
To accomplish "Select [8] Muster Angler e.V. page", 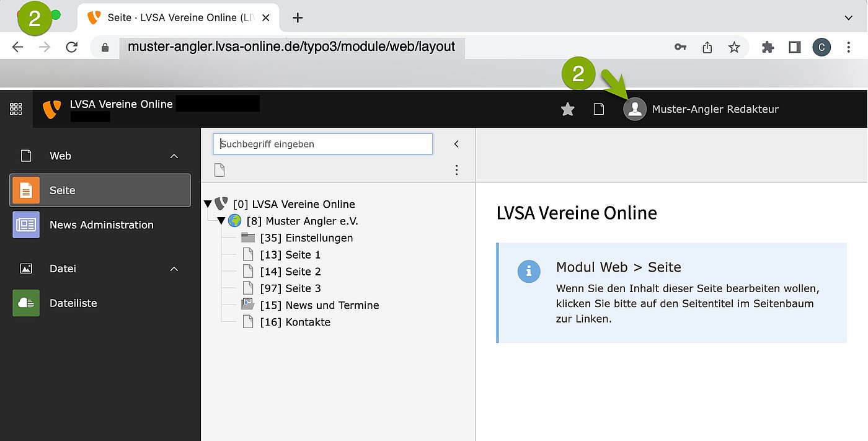I will pyautogui.click(x=303, y=221).
